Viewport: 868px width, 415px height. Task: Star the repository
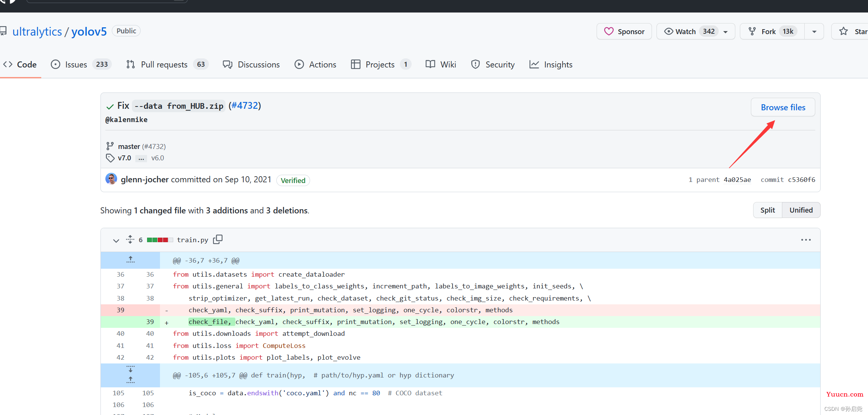tap(851, 31)
